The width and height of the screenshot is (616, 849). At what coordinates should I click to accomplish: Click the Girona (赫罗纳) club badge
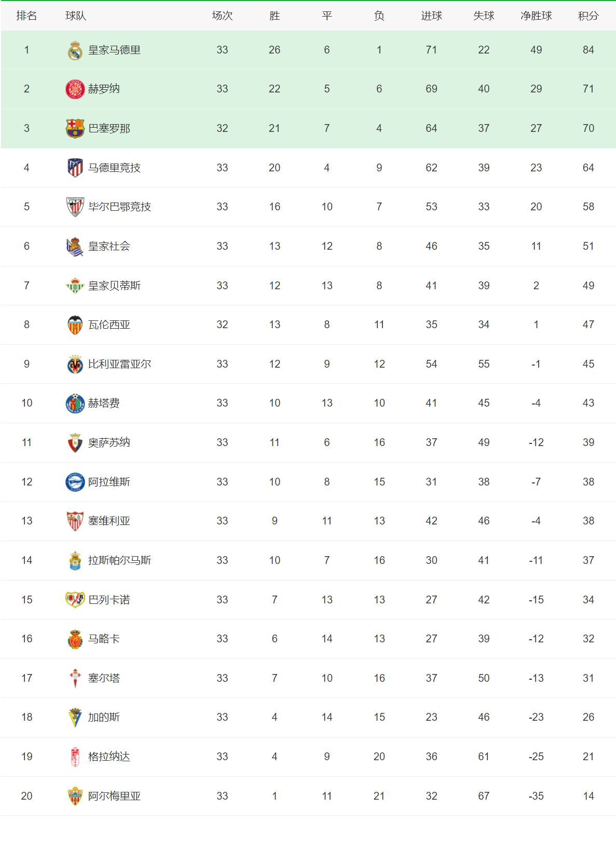pyautogui.click(x=75, y=89)
